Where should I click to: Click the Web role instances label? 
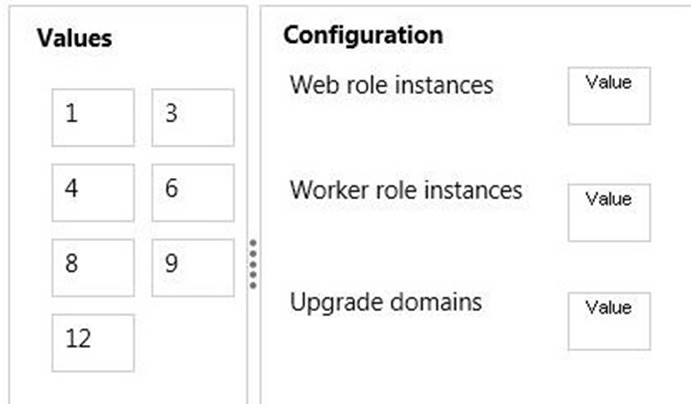tap(391, 85)
